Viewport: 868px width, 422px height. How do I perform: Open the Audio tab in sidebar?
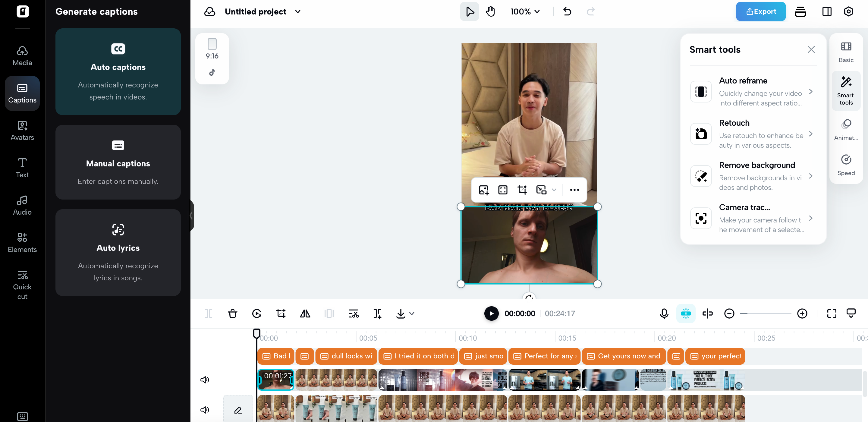pos(22,205)
